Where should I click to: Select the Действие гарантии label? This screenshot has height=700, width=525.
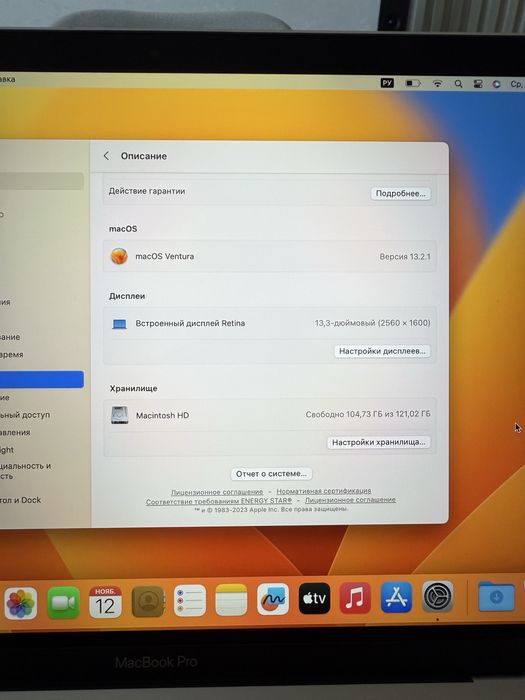(x=147, y=191)
